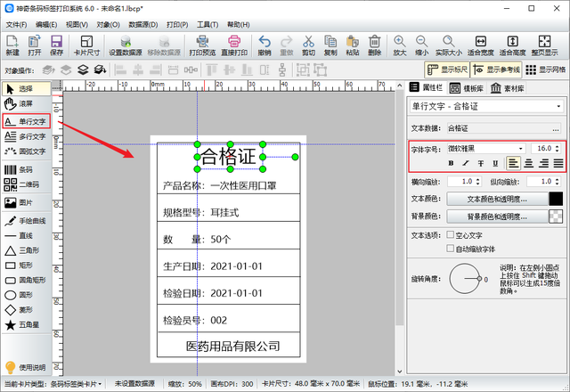Click the 打开 (Open) toolbar icon

tap(35, 45)
